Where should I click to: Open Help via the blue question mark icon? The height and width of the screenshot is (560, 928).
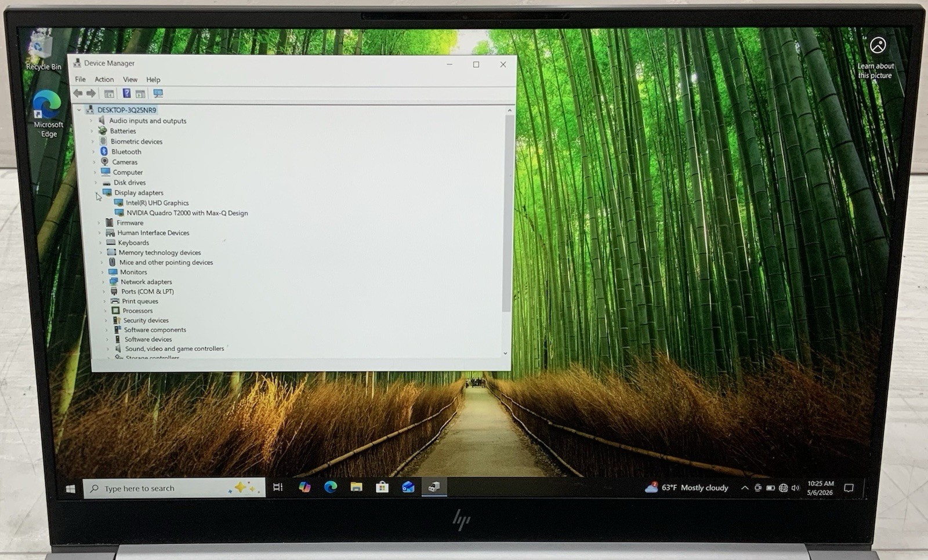pos(126,93)
